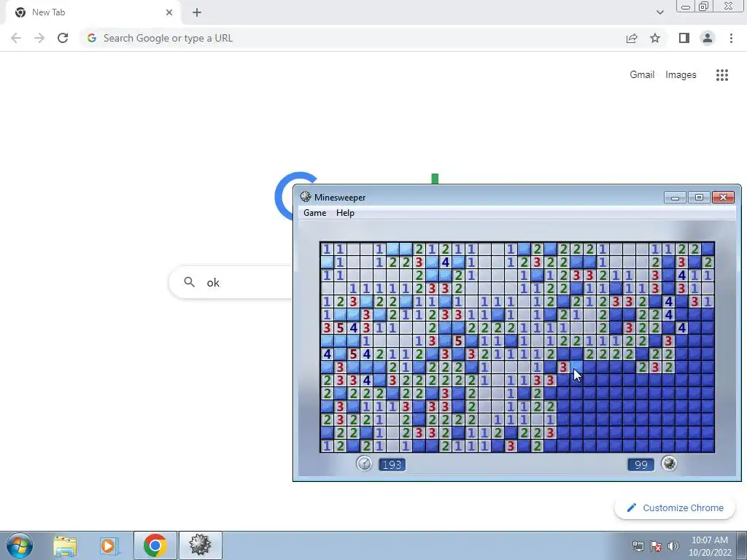Screen dimensions: 747x560
Task: Share this page icon in address bar
Action: coord(632,38)
